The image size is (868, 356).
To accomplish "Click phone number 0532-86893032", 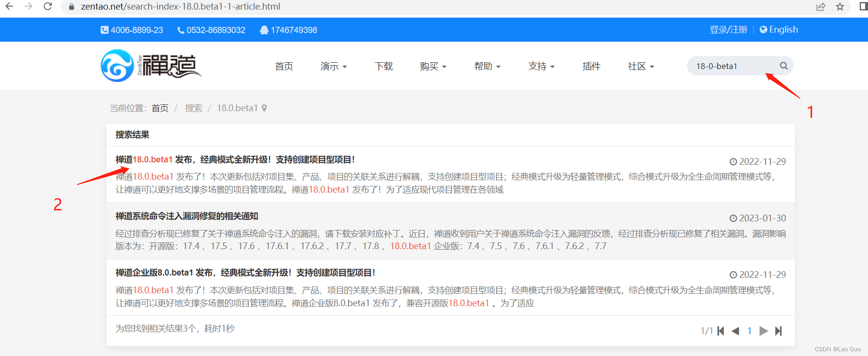I will 216,30.
